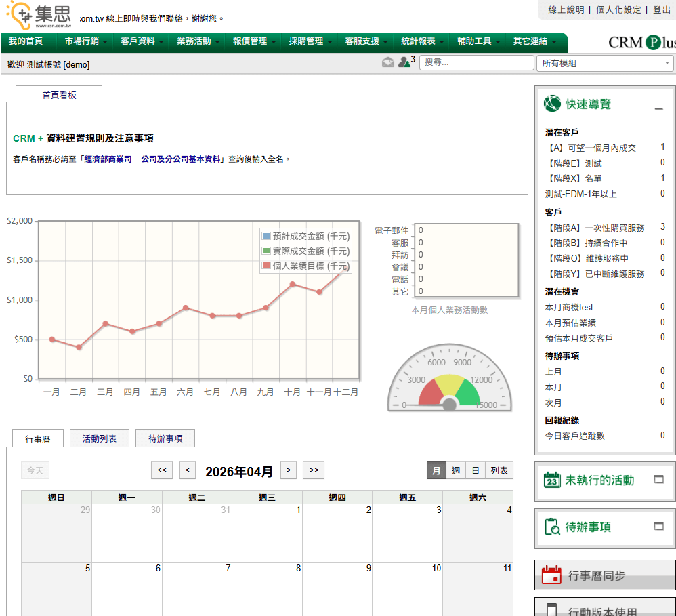Click the 快速導覽 globe icon
Viewport: 676px width, 616px height.
point(552,104)
